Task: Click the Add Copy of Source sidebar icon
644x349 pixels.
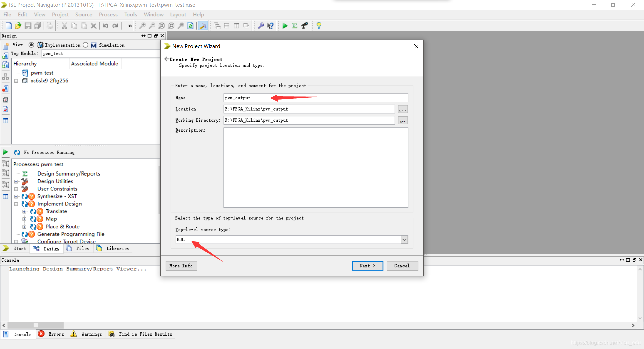Action: (5, 65)
